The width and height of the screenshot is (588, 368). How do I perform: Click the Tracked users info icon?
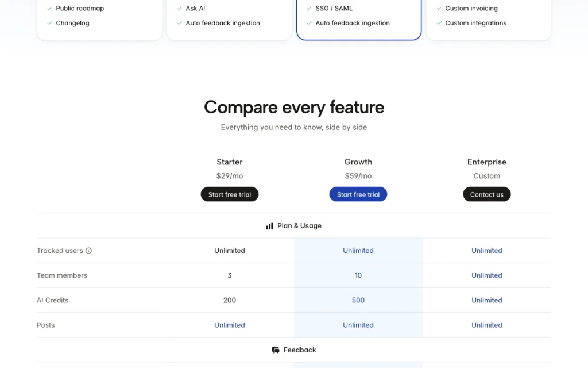coord(88,251)
